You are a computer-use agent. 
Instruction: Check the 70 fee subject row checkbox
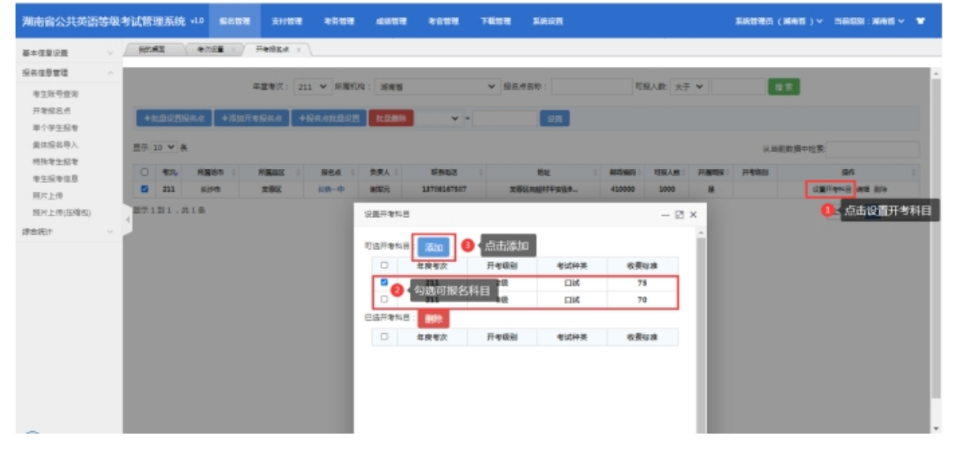384,300
